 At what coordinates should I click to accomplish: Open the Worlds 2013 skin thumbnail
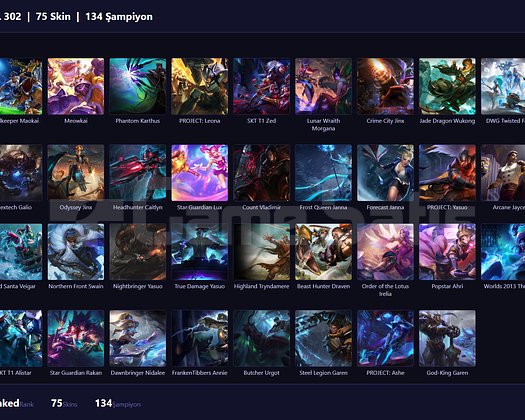coord(503,252)
